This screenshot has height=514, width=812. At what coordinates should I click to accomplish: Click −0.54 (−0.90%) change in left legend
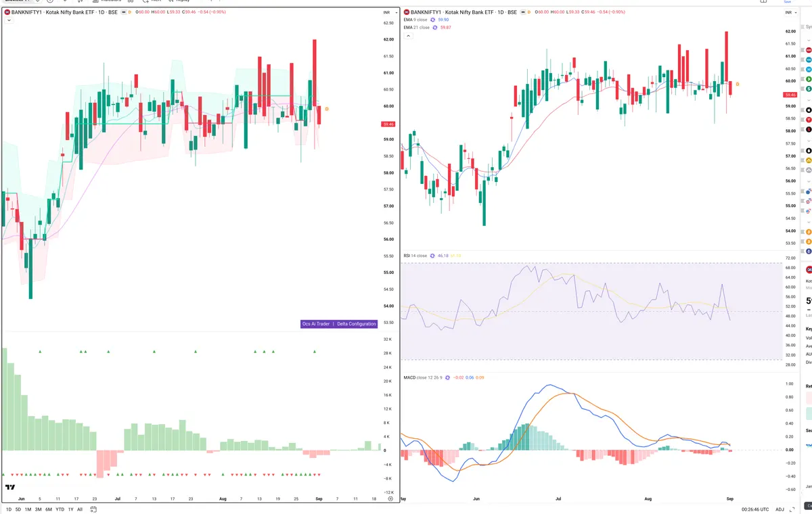click(x=213, y=12)
